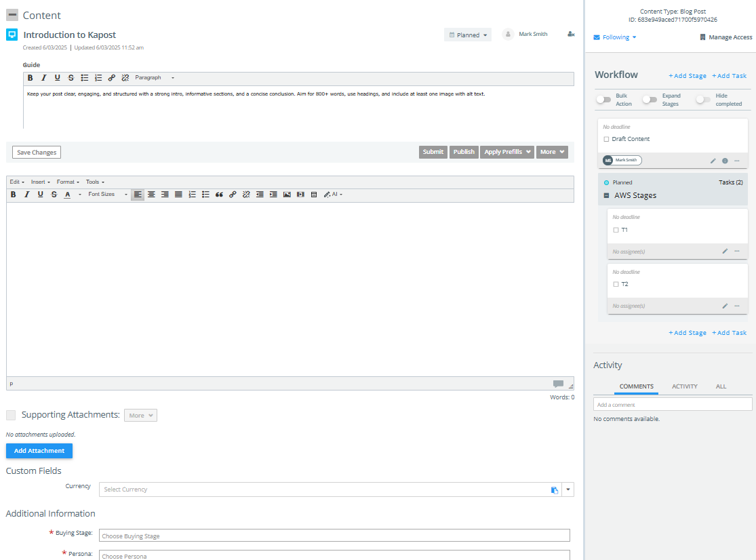
Task: Toggle italic in the Guide toolbar
Action: 44,77
